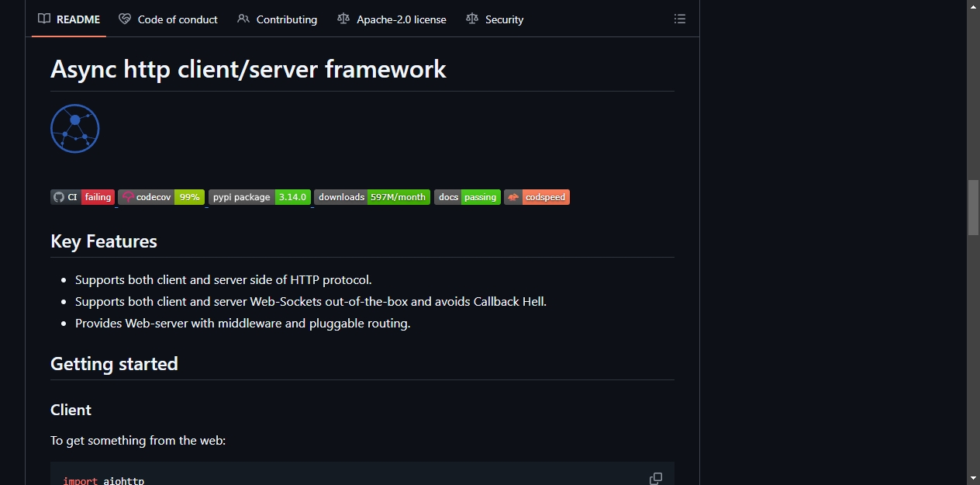View the Apache-2.0 license tab
This screenshot has height=485, width=980.
pyautogui.click(x=392, y=19)
